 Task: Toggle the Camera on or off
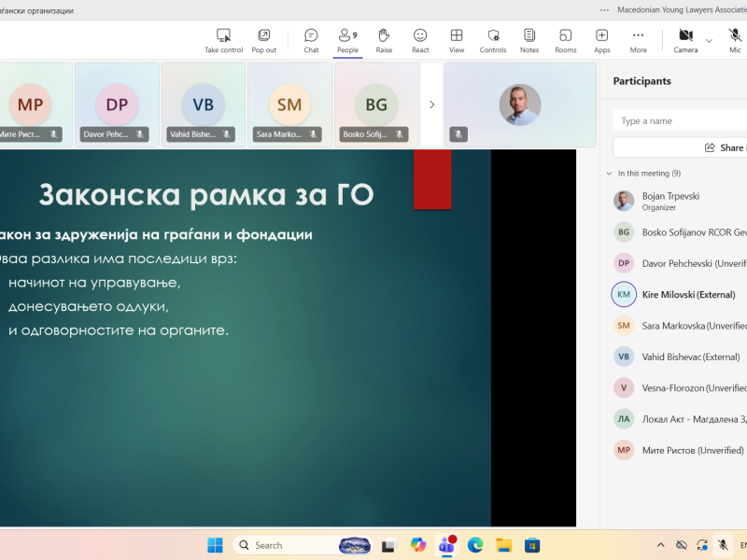(685, 40)
